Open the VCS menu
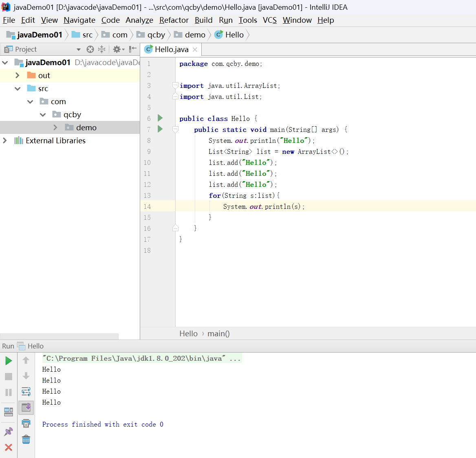This screenshot has height=458, width=476. point(270,20)
